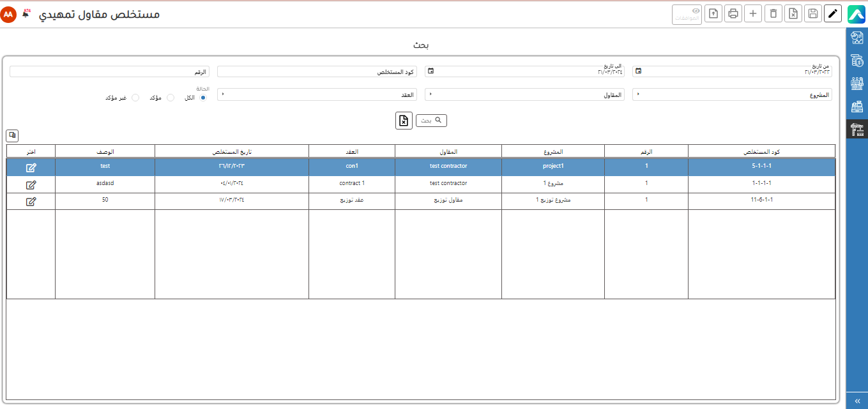This screenshot has height=409, width=868.
Task: Expand the sidebar using the double chevron
Action: [857, 400]
